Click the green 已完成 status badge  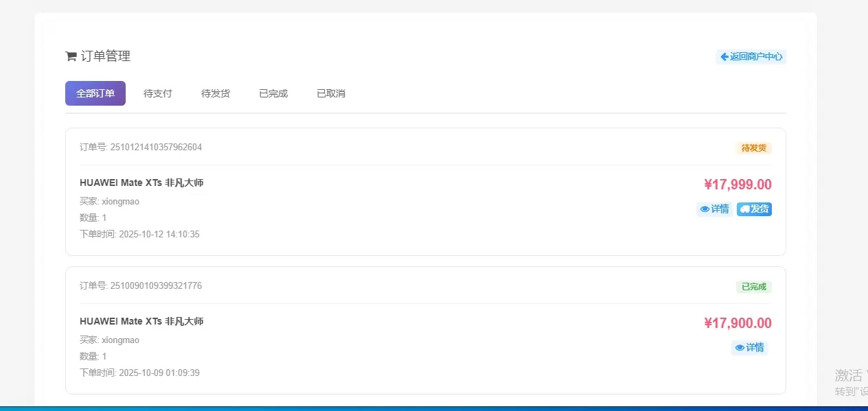click(753, 286)
